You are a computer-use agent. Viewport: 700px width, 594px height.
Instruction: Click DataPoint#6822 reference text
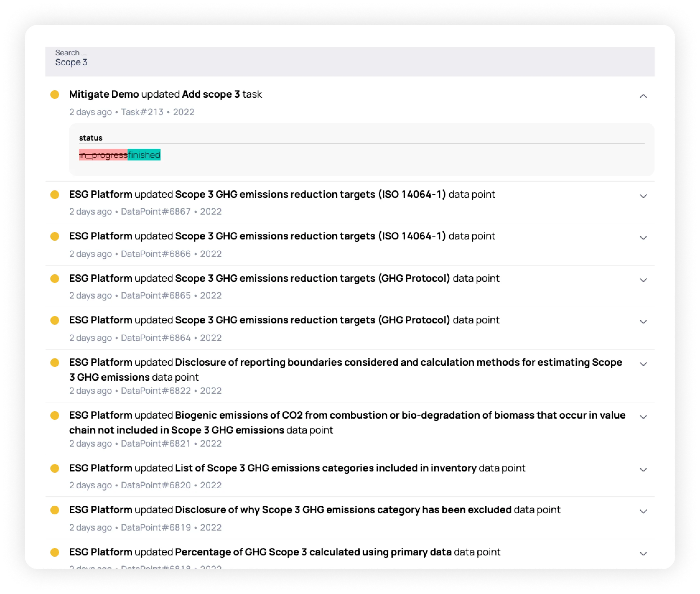tap(156, 391)
